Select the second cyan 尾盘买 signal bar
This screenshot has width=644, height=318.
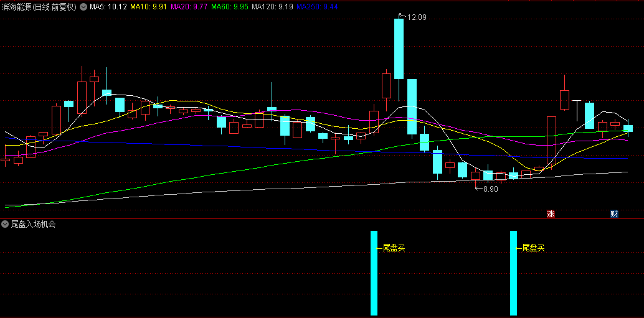513,273
